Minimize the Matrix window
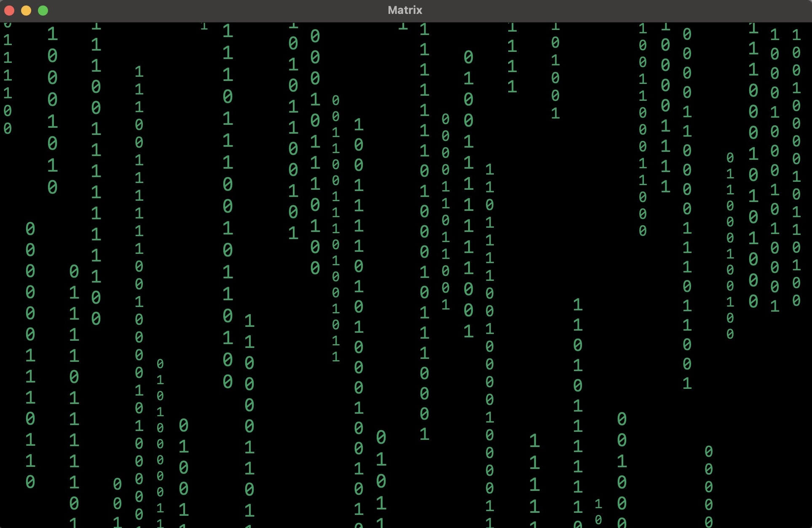This screenshot has height=528, width=812. coord(26,11)
